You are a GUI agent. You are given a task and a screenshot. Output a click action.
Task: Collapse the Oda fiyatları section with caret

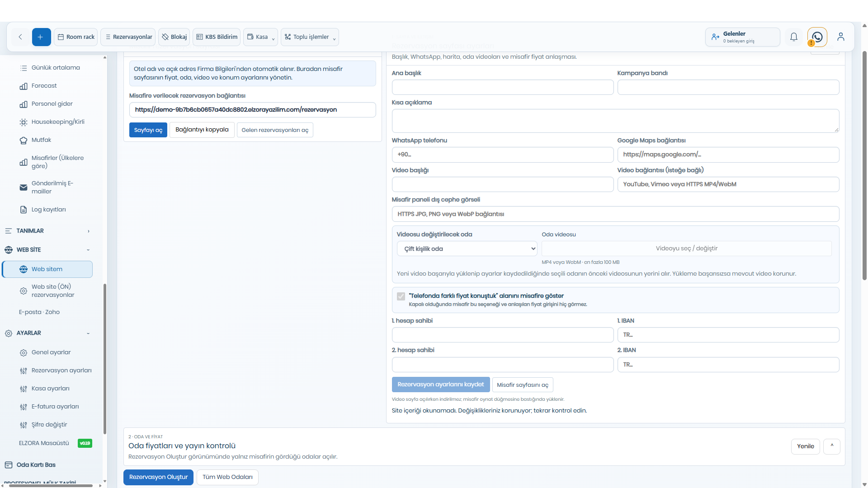832,446
